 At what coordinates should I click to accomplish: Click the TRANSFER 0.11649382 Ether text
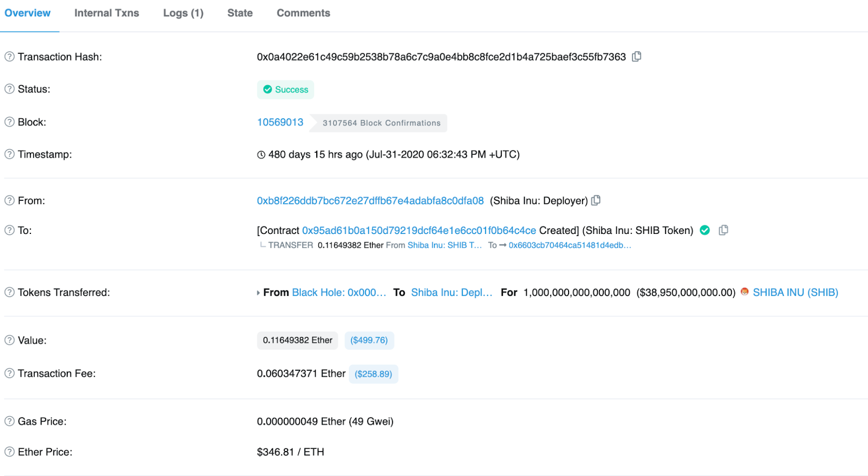click(325, 245)
